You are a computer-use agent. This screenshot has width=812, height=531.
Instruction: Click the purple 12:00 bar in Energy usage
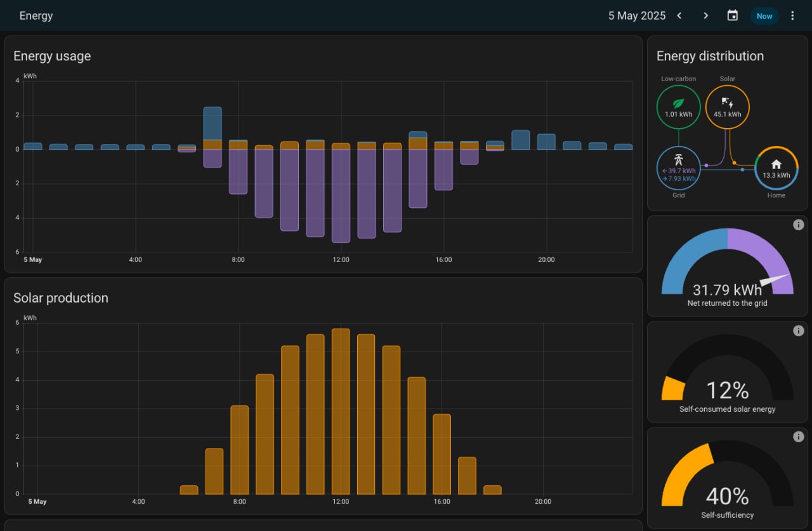coord(341,195)
